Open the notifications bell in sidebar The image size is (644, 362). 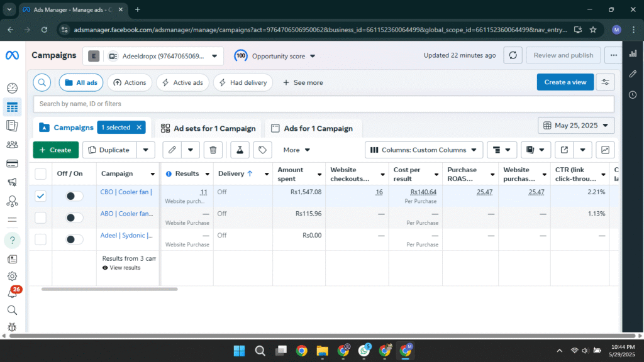pos(12,293)
